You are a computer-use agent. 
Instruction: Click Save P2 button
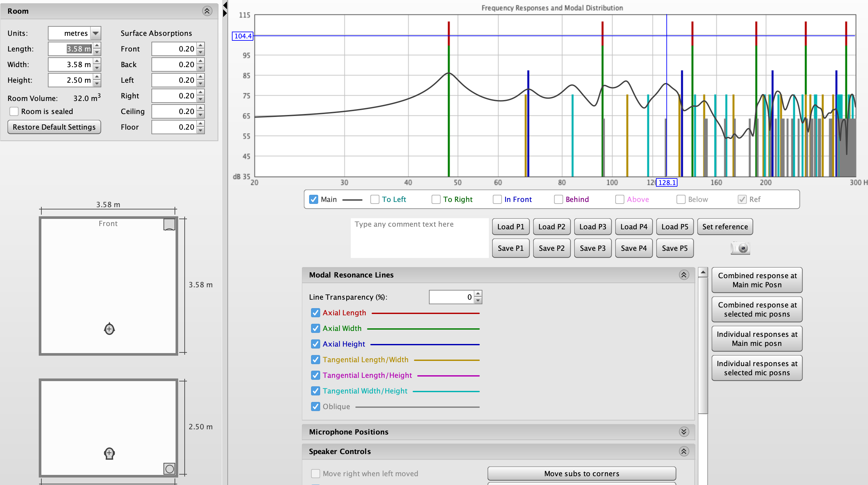552,248
